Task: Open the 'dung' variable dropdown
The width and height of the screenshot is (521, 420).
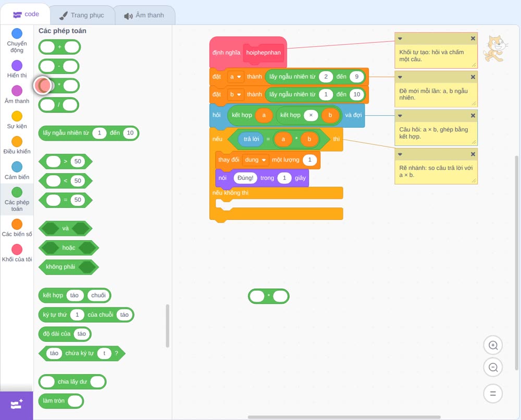Action: (255, 160)
